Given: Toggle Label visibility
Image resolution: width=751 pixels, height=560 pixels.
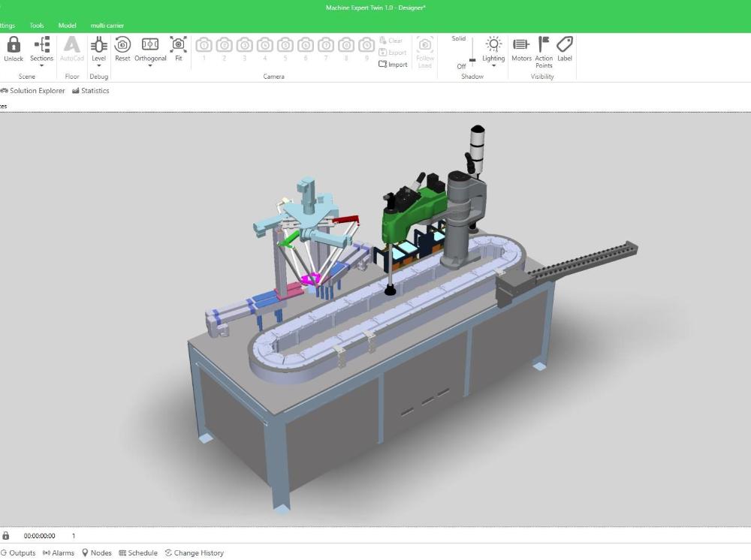Looking at the screenshot, I should pos(565,44).
